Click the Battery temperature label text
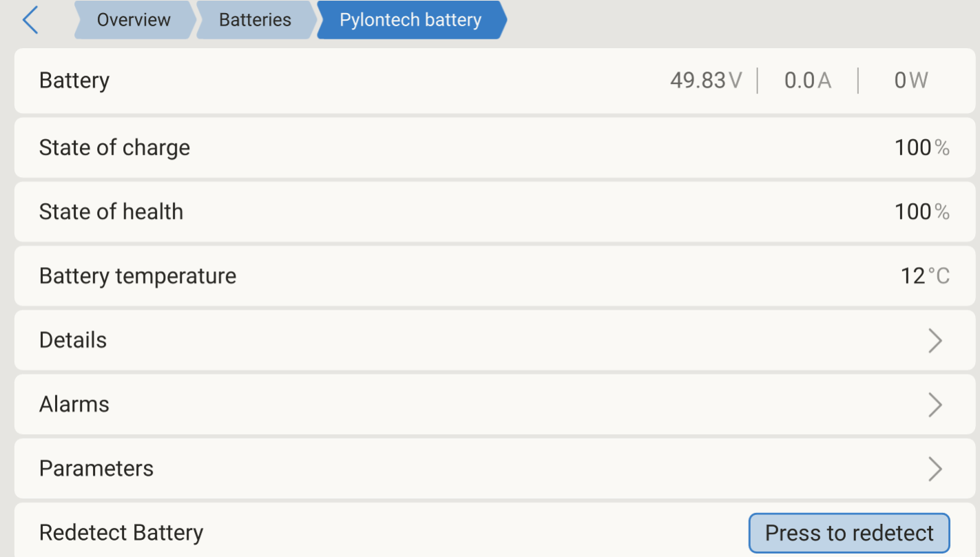This screenshot has height=557, width=980. coord(138,276)
